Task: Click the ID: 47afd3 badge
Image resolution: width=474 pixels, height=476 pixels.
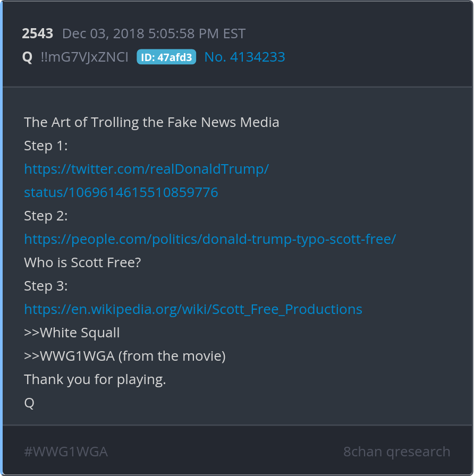Action: [166, 57]
